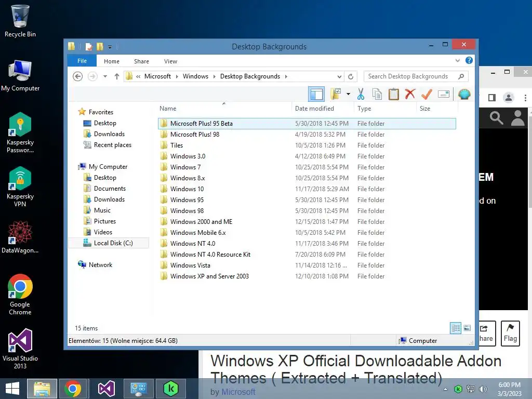Click the Forward navigation arrow

(92, 76)
